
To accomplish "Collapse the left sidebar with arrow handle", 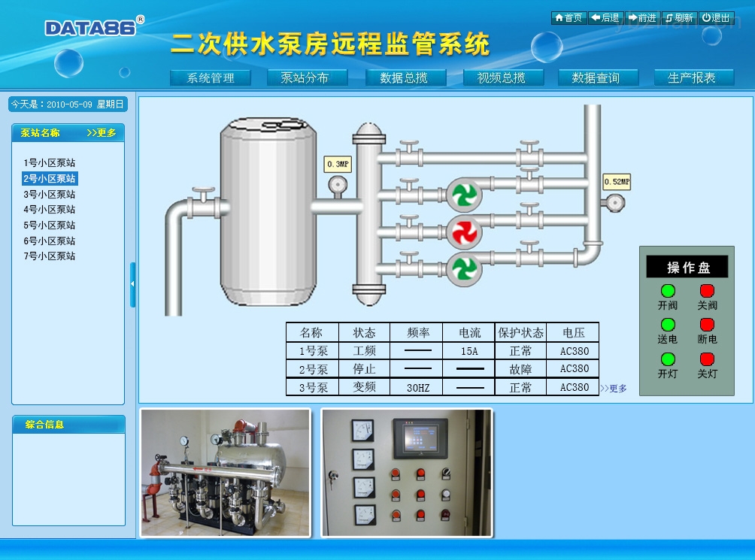I will (132, 284).
